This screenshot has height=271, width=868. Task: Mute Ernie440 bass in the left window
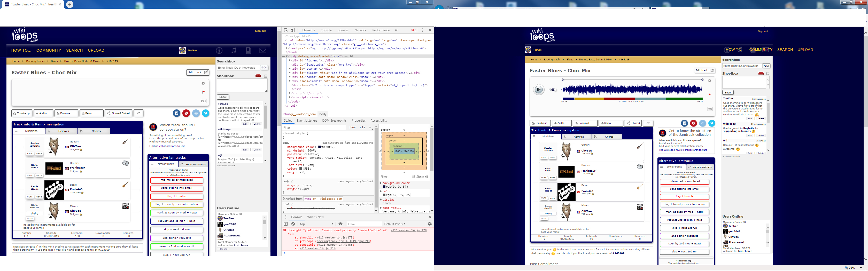pyautogui.click(x=30, y=197)
